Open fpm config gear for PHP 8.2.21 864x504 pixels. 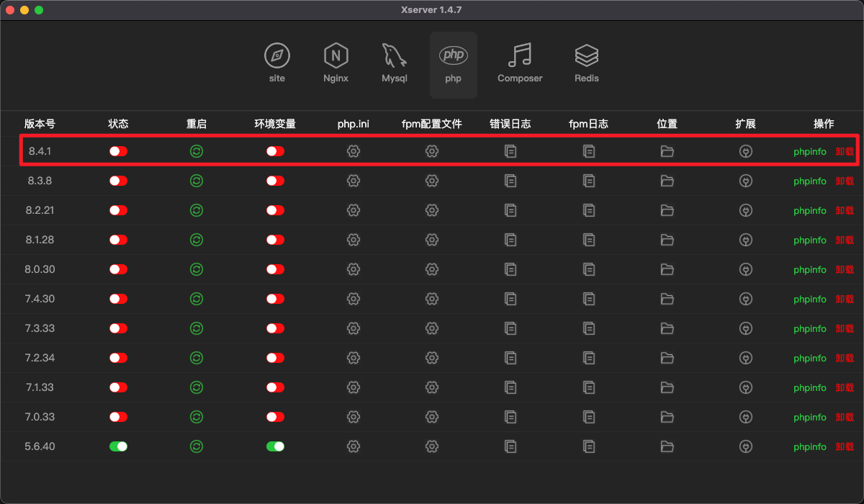pos(432,210)
